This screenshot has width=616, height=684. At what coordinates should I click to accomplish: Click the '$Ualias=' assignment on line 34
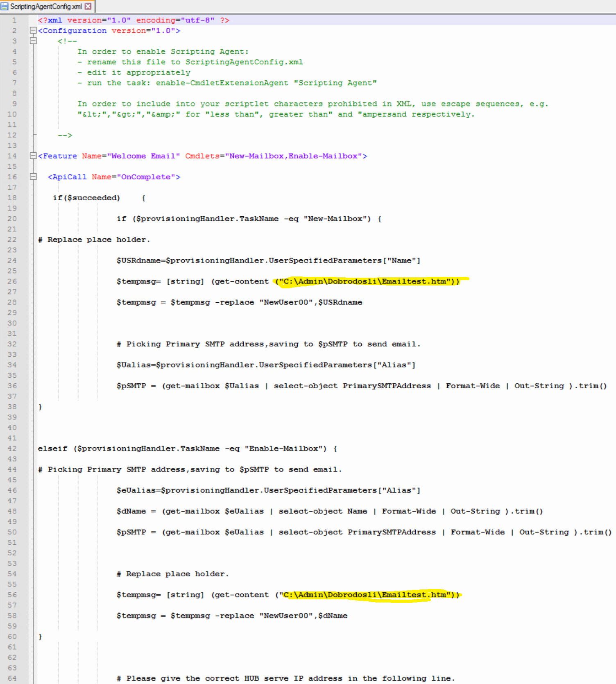[x=266, y=365]
